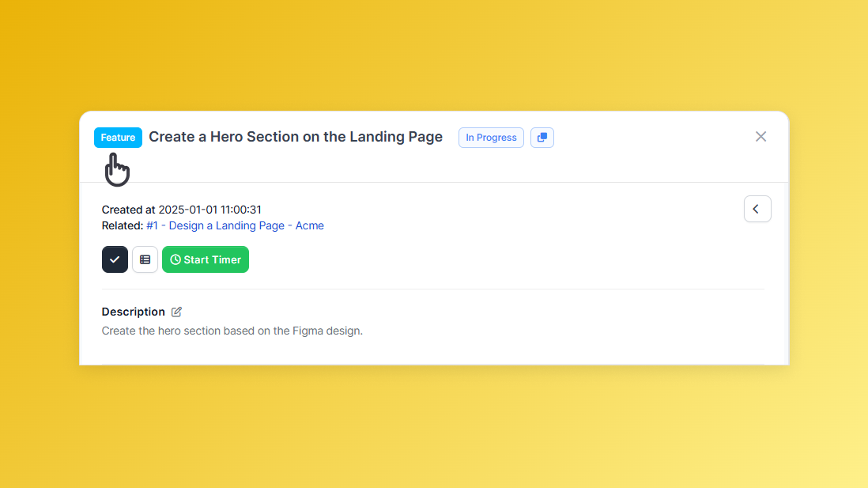
Task: Collapse the panel with the left chevron button
Action: pos(757,209)
